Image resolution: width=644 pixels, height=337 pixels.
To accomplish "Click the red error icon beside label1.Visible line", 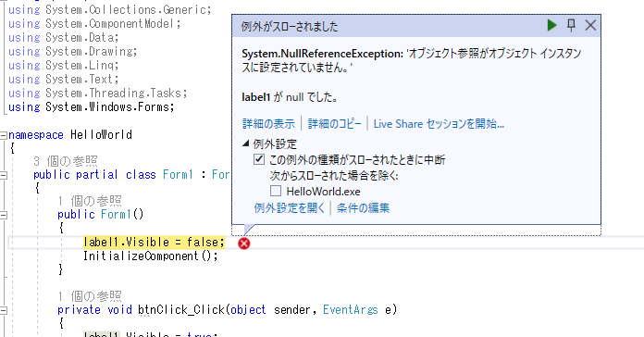I will pos(244,243).
